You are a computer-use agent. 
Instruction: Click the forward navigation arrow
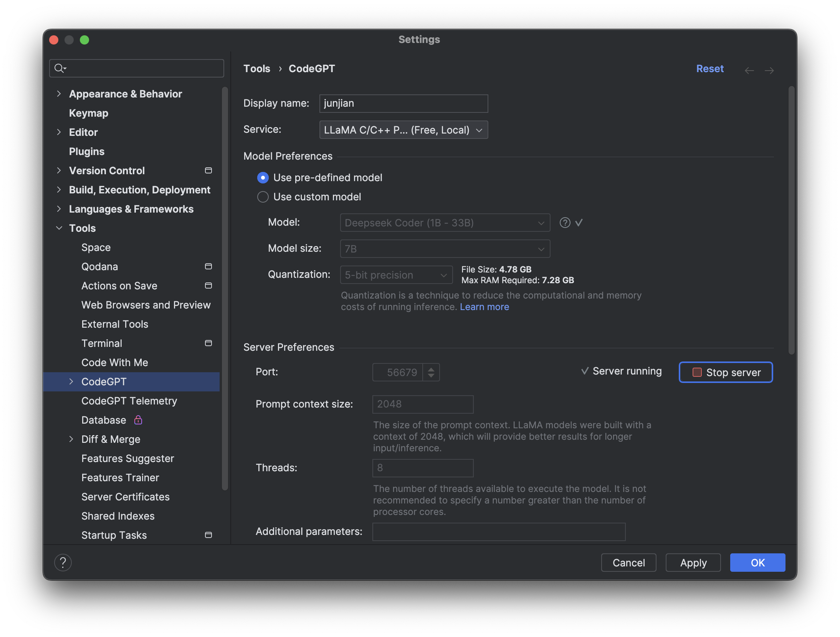[769, 70]
